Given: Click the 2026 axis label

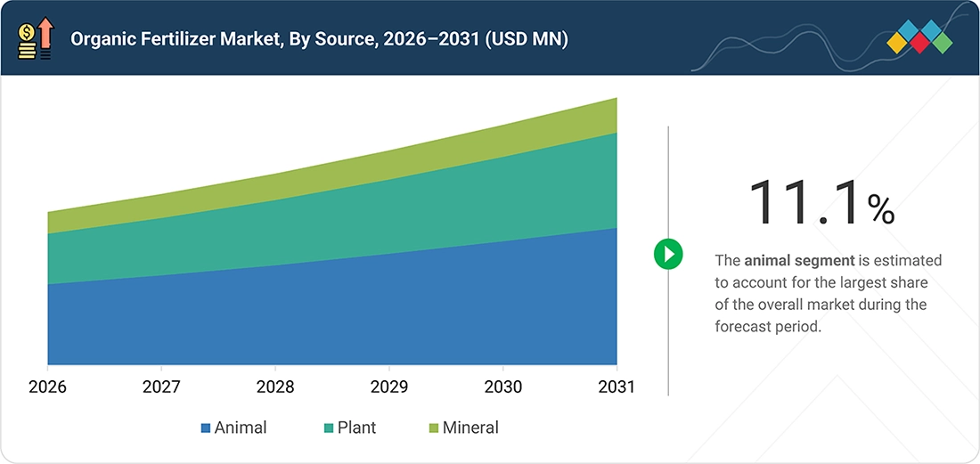Looking at the screenshot, I should pos(48,387).
